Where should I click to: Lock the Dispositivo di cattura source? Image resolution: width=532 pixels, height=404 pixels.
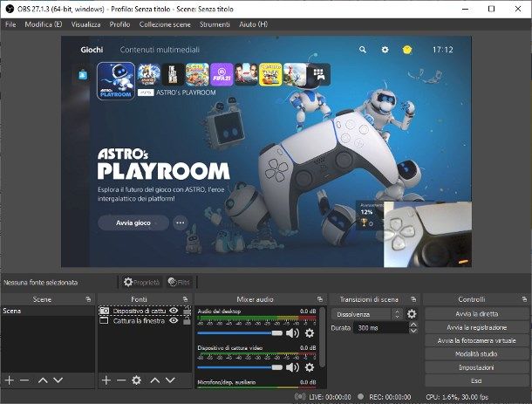coord(187,311)
